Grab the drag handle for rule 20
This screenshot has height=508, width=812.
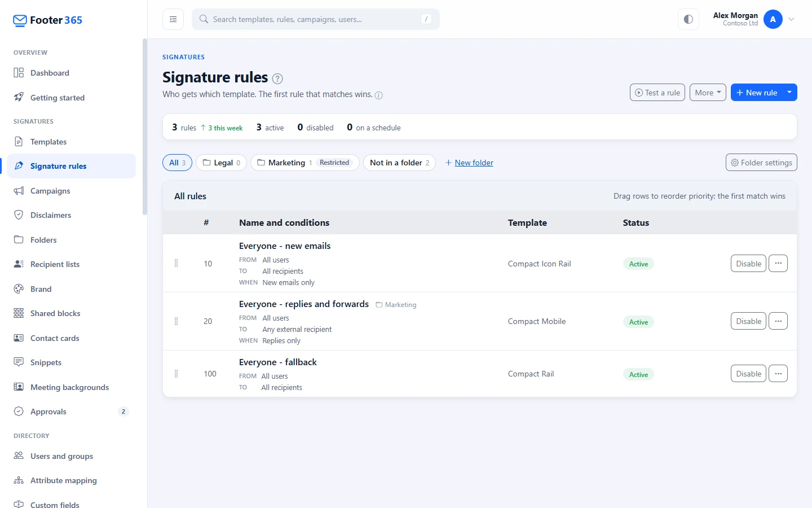point(176,321)
